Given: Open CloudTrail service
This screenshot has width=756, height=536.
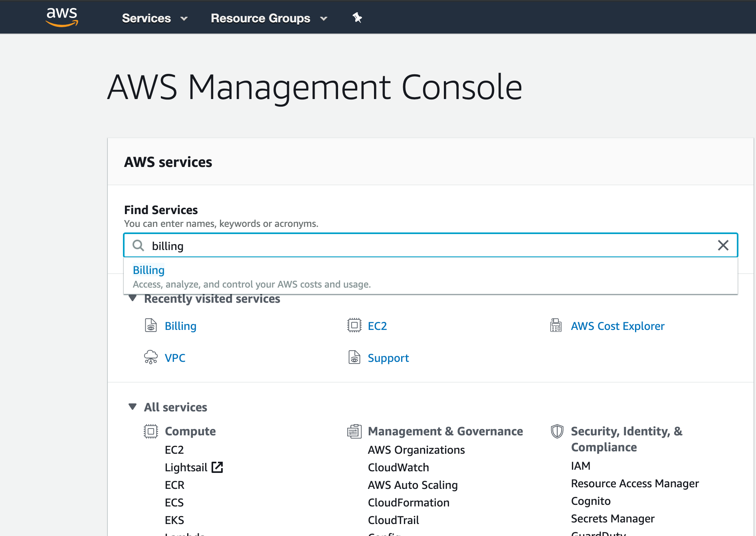Looking at the screenshot, I should (393, 520).
